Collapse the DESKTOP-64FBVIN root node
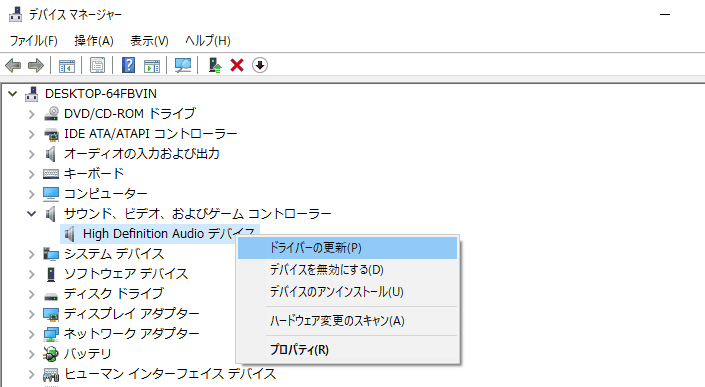The width and height of the screenshot is (705, 387). [13, 94]
